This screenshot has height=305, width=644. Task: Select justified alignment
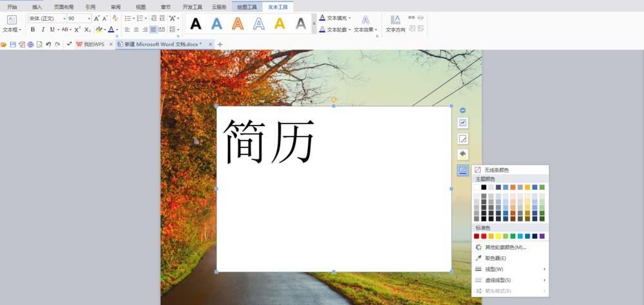153,30
